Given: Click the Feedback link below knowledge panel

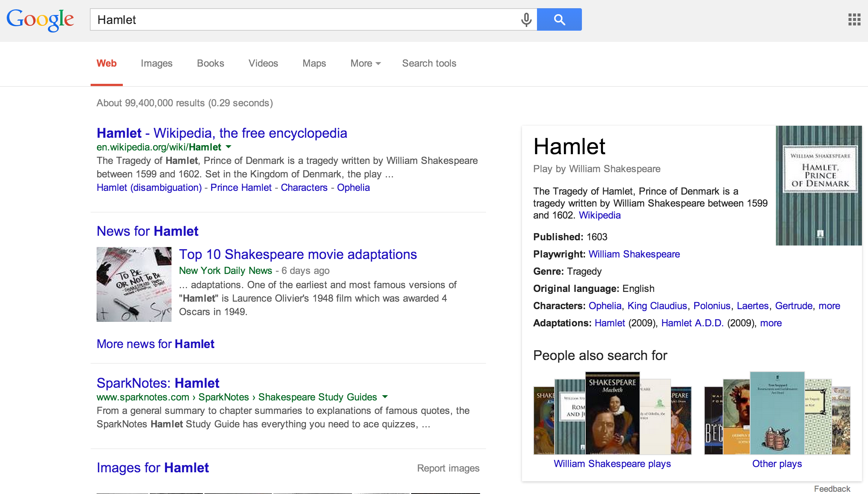Looking at the screenshot, I should (832, 489).
